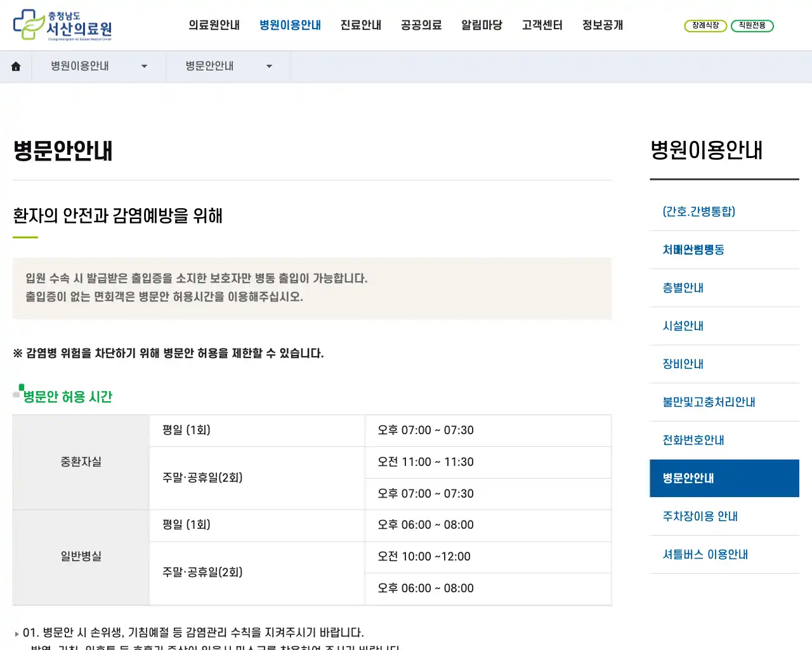Click the 장례식장 button
Image resolution: width=812 pixels, height=650 pixels.
pyautogui.click(x=705, y=26)
